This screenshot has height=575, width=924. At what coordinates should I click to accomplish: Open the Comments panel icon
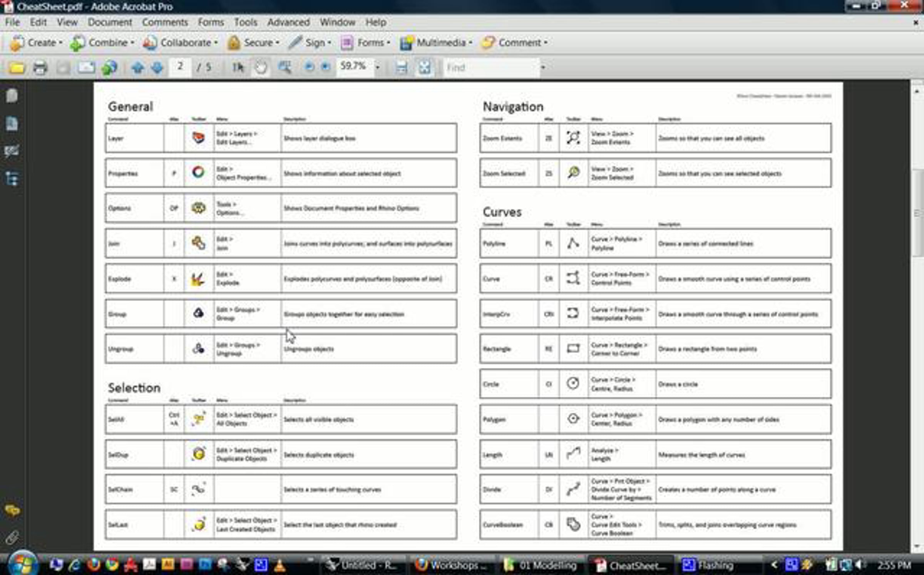12,511
